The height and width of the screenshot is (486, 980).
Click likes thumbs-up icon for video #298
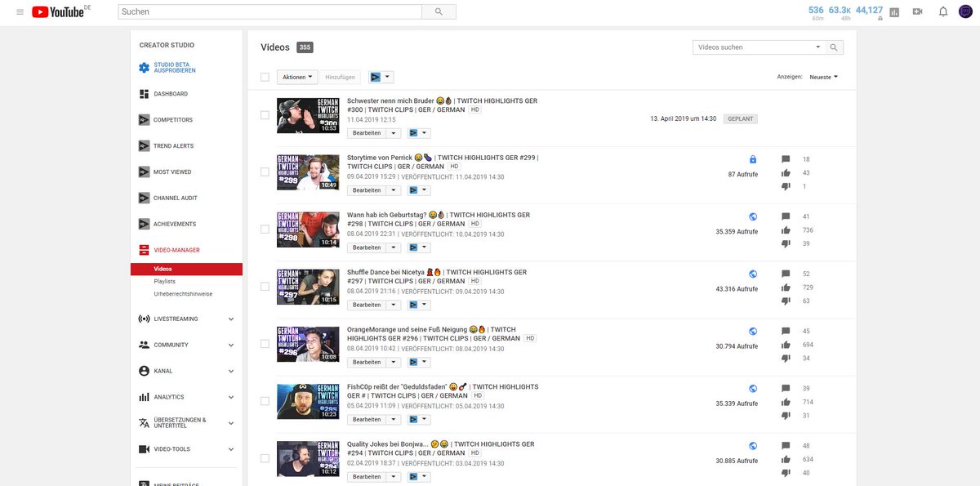click(x=786, y=230)
